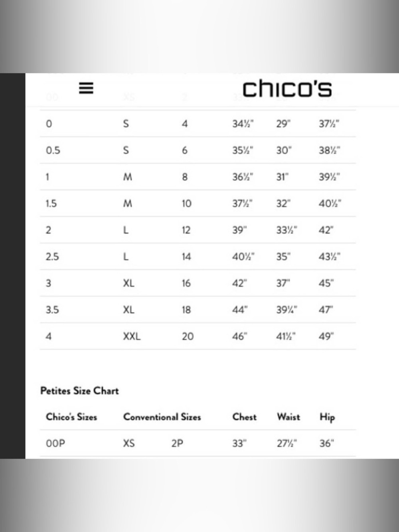
Task: Click the 39" chest measurement
Action: coord(240,230)
